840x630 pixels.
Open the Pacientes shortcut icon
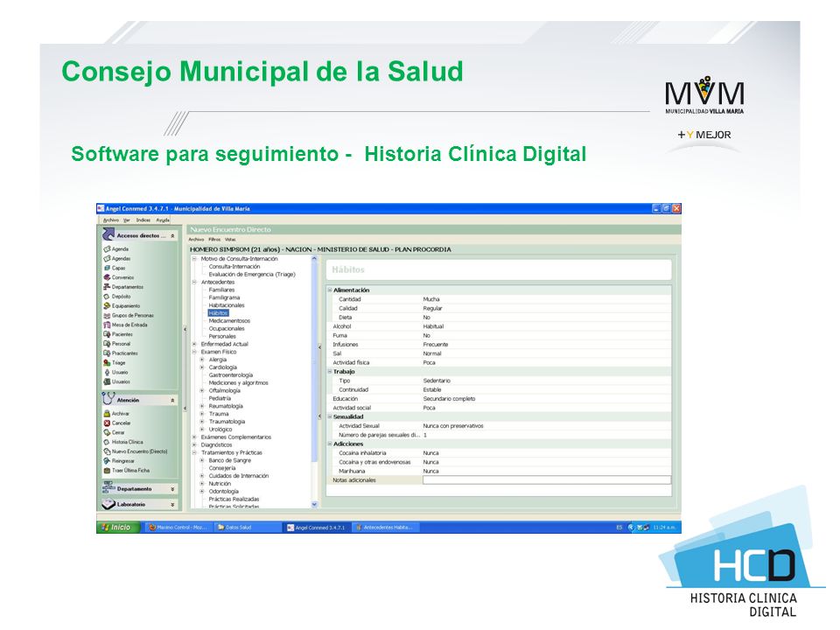pyautogui.click(x=107, y=334)
